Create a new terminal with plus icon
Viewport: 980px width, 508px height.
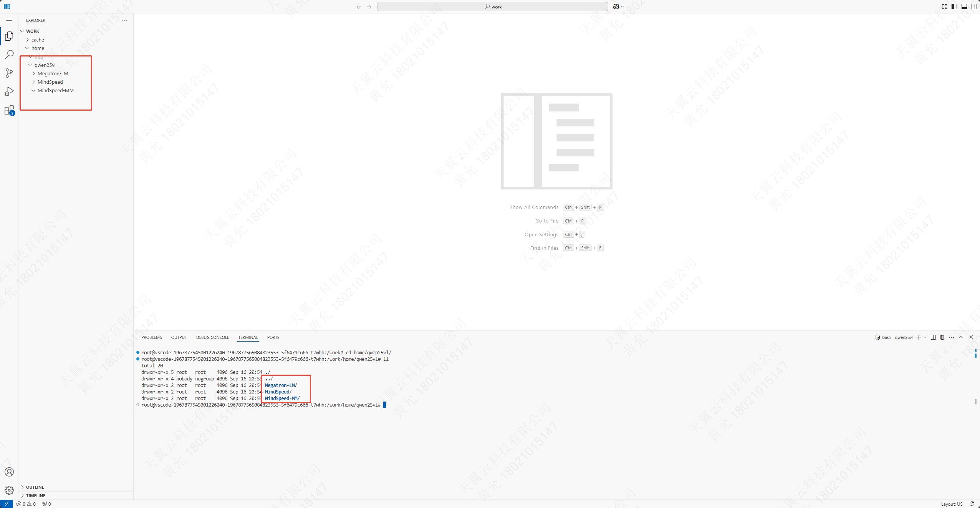(x=919, y=337)
